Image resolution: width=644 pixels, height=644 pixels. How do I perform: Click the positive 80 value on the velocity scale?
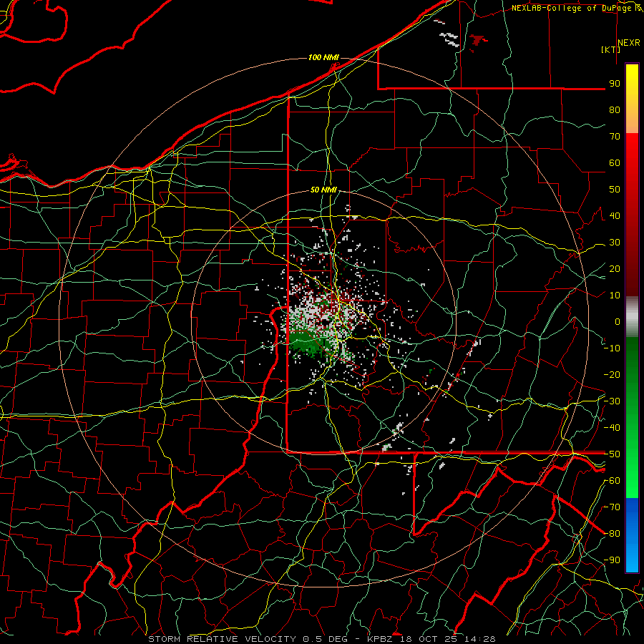click(615, 109)
